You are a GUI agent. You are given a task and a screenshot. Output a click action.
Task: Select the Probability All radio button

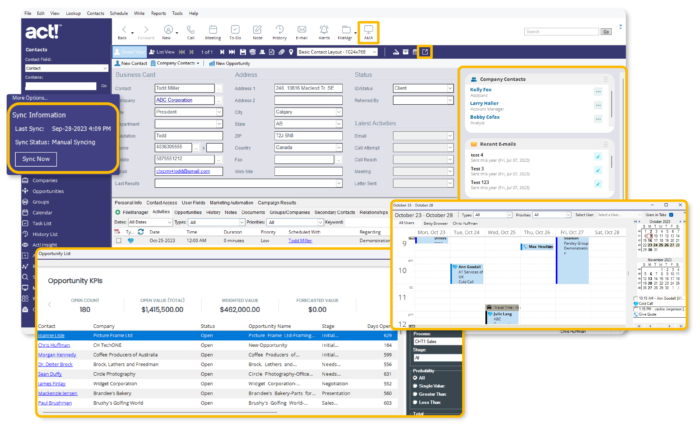coord(415,378)
